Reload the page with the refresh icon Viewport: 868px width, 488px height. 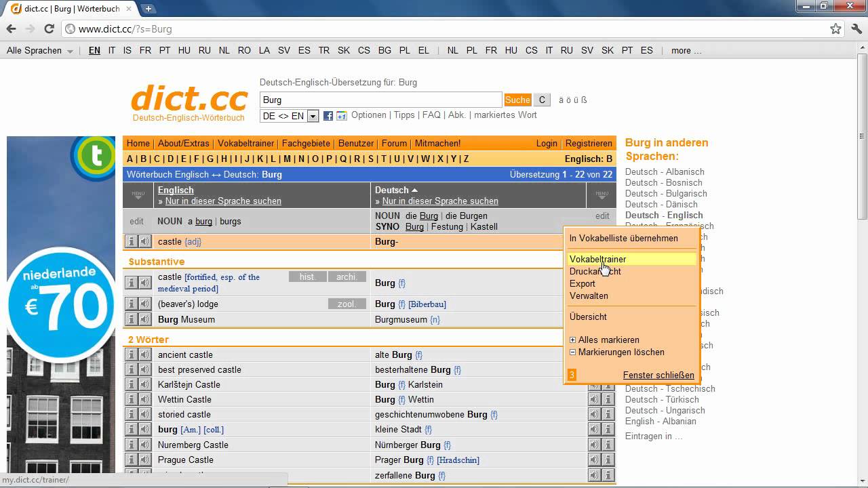(49, 29)
